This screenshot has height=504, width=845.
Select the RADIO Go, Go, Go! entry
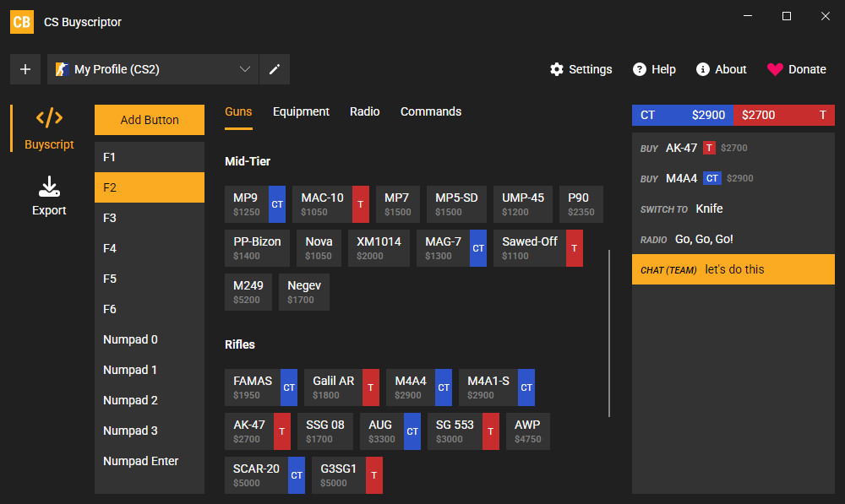click(x=733, y=239)
